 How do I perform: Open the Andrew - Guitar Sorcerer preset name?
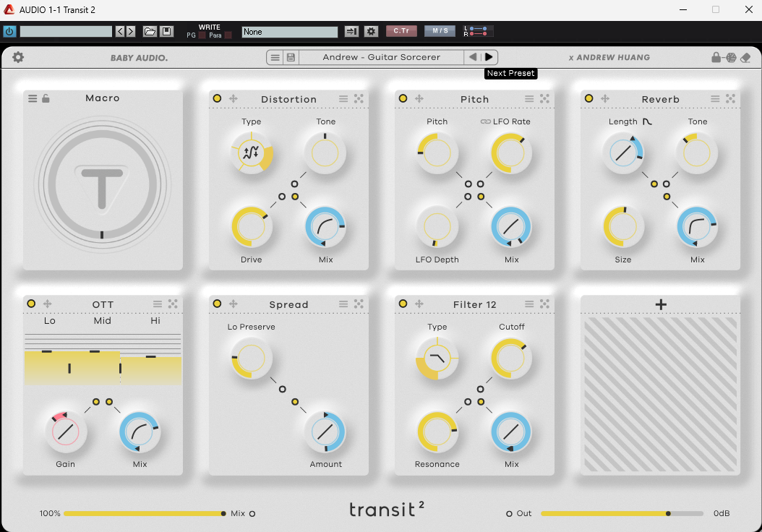pyautogui.click(x=382, y=57)
